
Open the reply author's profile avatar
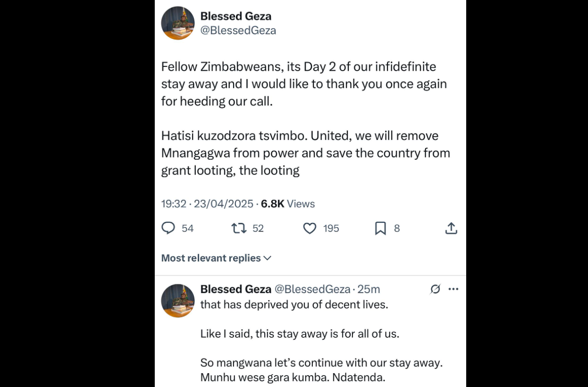tap(178, 301)
